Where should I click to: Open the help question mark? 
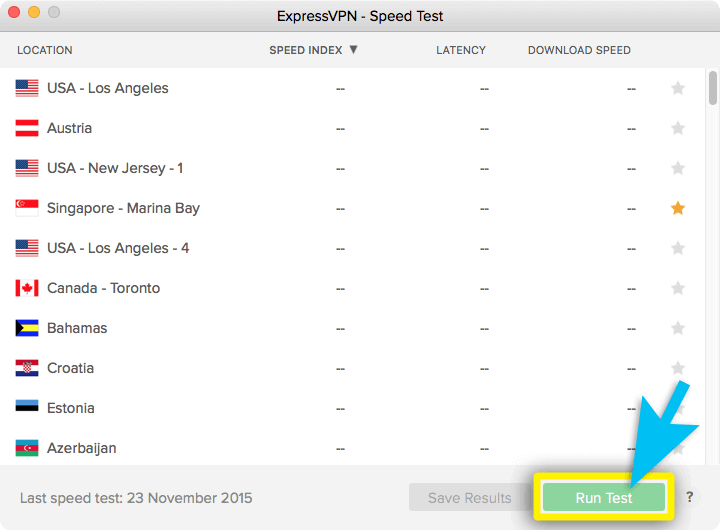point(690,497)
